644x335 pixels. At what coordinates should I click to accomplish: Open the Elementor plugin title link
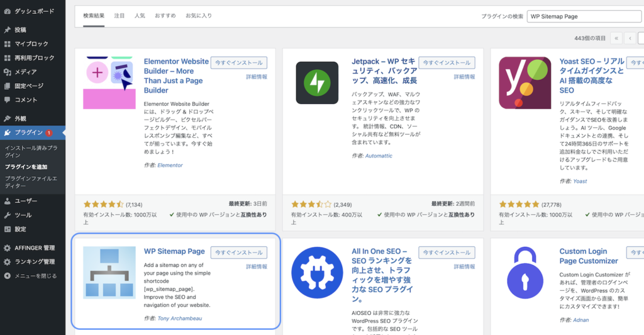(176, 76)
